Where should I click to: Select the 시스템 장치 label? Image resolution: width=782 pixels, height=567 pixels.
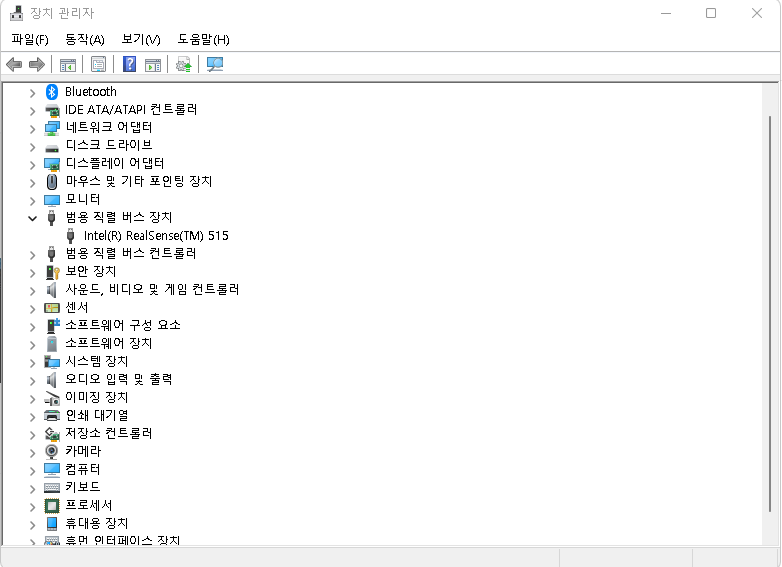[x=97, y=362]
